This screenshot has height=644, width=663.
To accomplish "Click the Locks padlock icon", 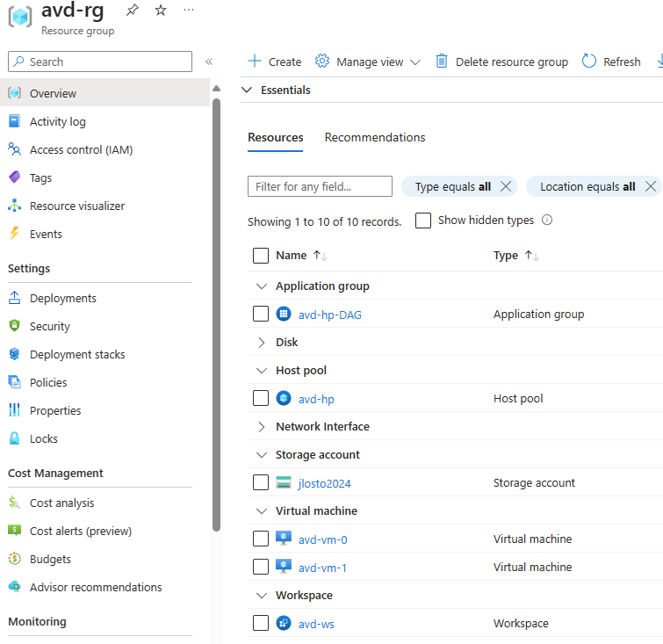I will click(x=14, y=438).
